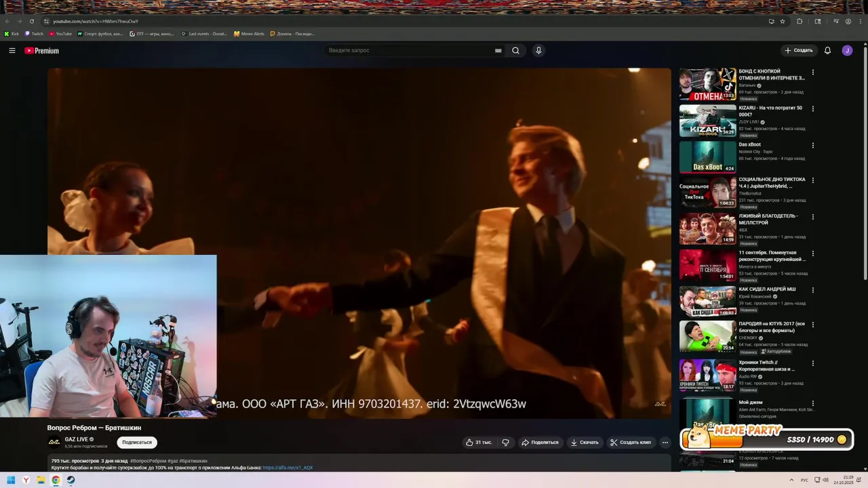
Task: Switch to Chrome in taskbar
Action: (56, 480)
